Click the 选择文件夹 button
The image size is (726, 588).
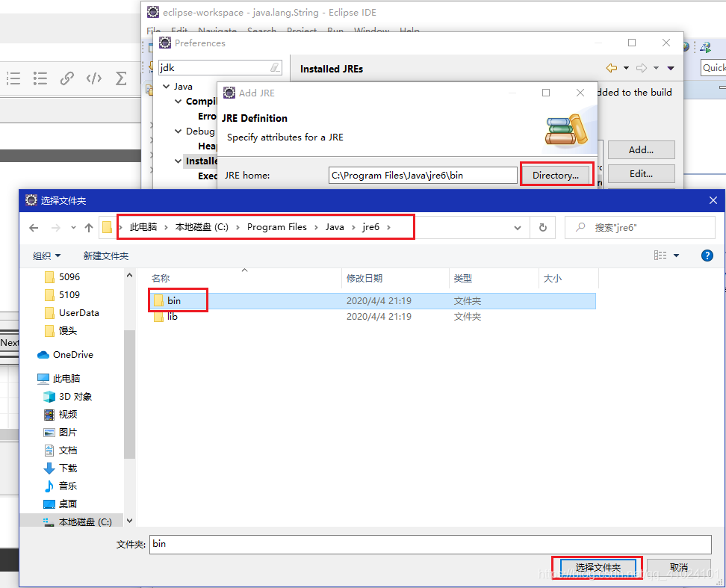[598, 567]
